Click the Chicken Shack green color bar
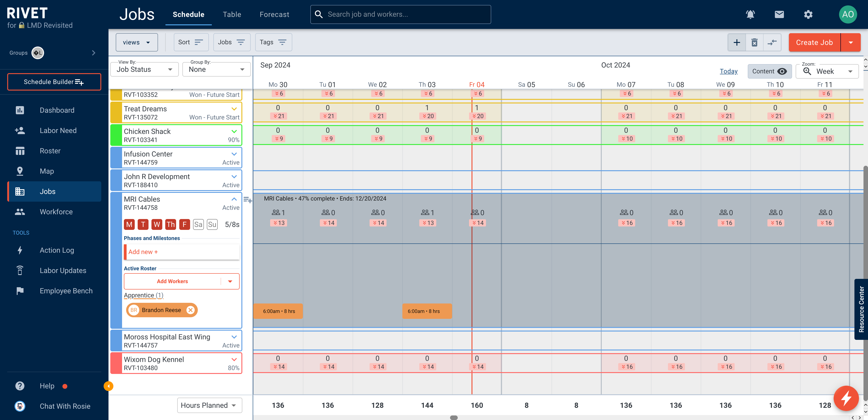This screenshot has width=868, height=420. pos(116,135)
